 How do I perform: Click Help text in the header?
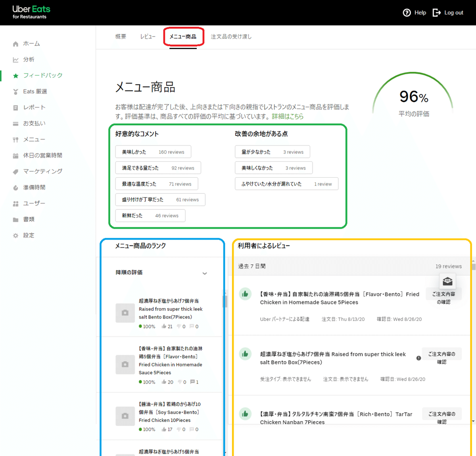coord(420,13)
